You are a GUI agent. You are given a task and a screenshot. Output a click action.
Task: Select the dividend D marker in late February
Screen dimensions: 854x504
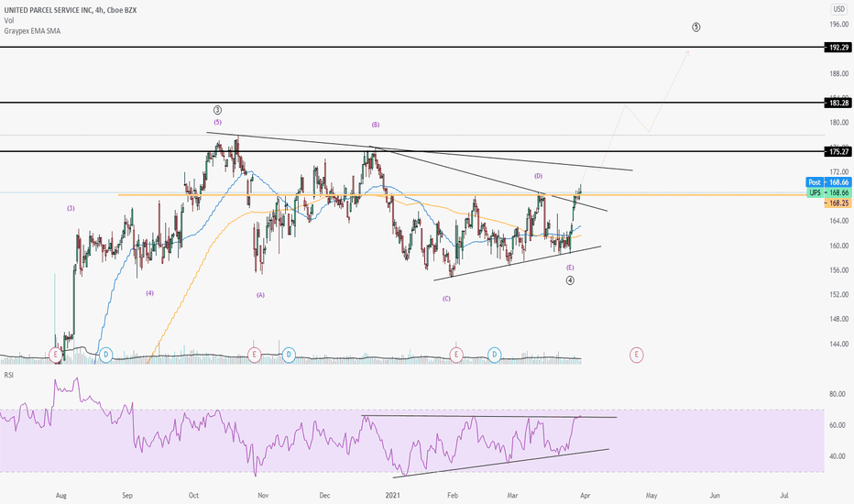[x=494, y=356]
